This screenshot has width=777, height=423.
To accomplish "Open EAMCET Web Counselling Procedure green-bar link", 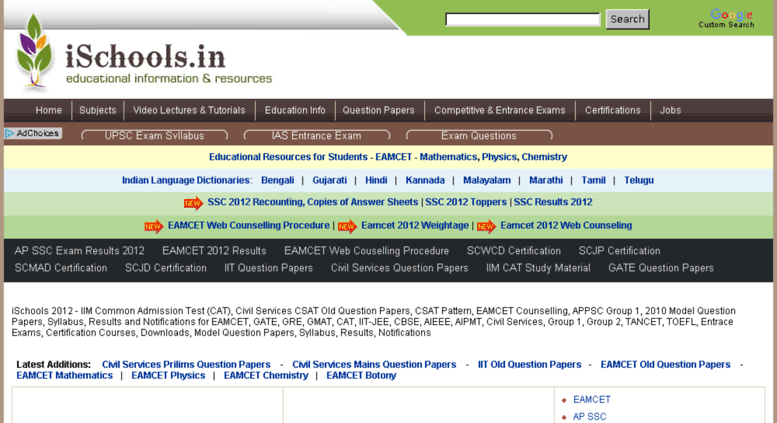I will 249,225.
